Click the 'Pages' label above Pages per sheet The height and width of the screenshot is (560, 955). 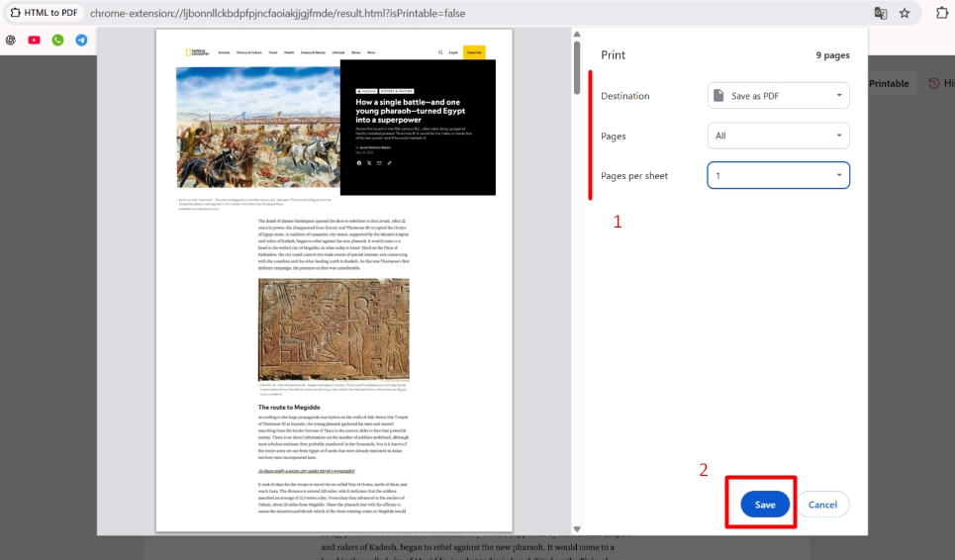click(x=614, y=136)
